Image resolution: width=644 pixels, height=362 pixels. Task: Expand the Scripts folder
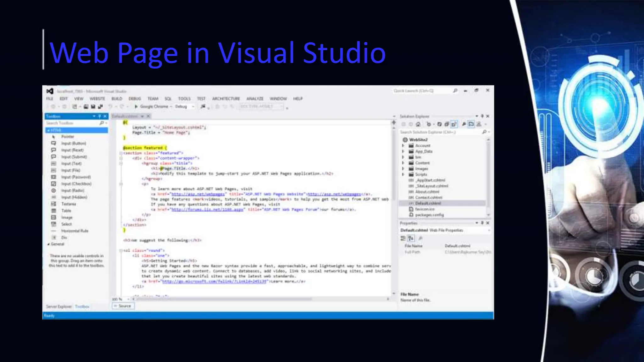click(x=403, y=174)
